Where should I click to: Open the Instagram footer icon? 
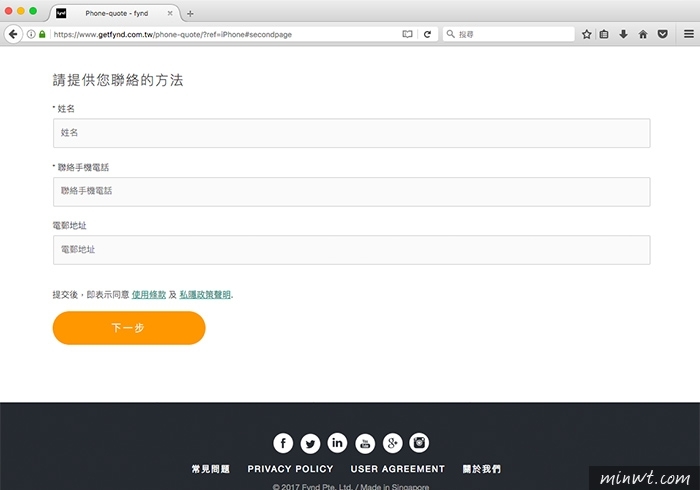(x=419, y=443)
